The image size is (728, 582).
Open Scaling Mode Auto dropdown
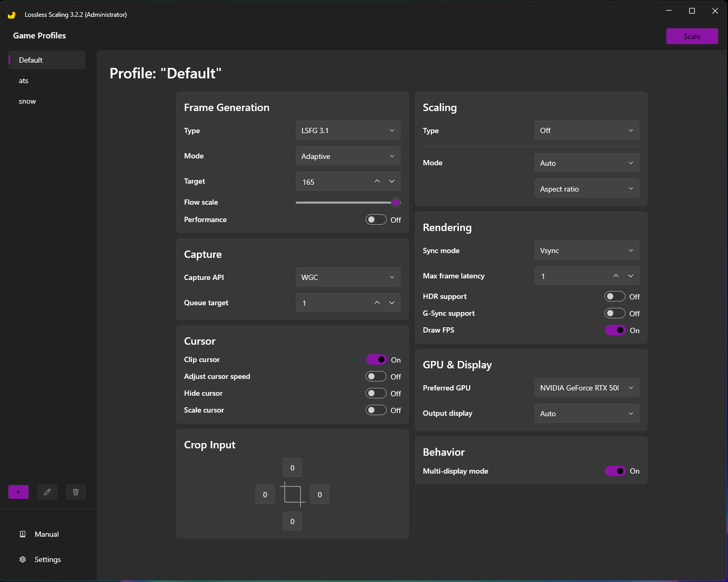point(587,163)
